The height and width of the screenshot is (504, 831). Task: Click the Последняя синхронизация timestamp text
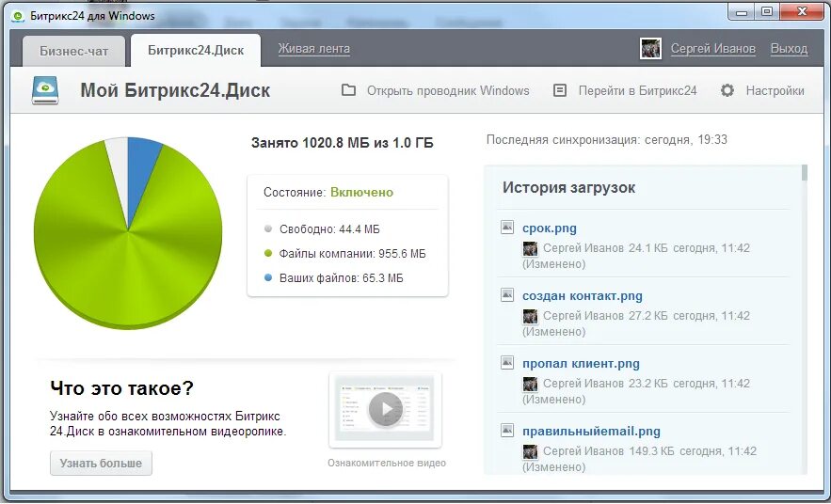pos(607,140)
